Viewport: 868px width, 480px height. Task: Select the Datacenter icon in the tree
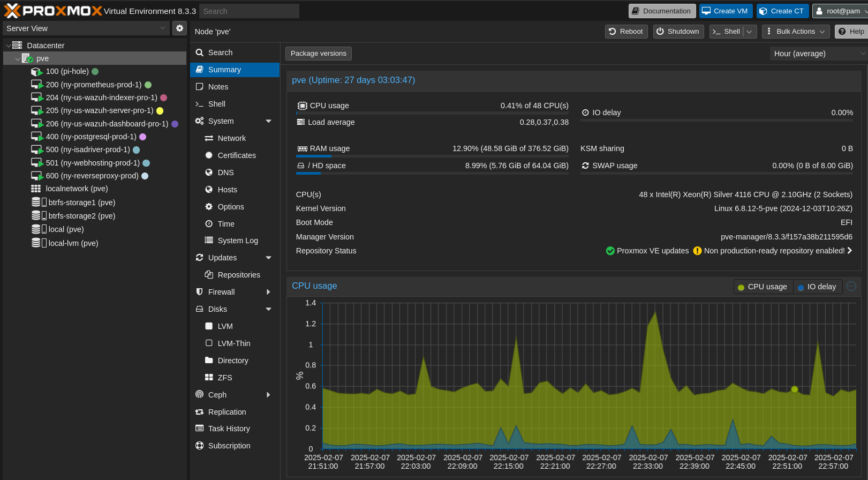click(17, 46)
